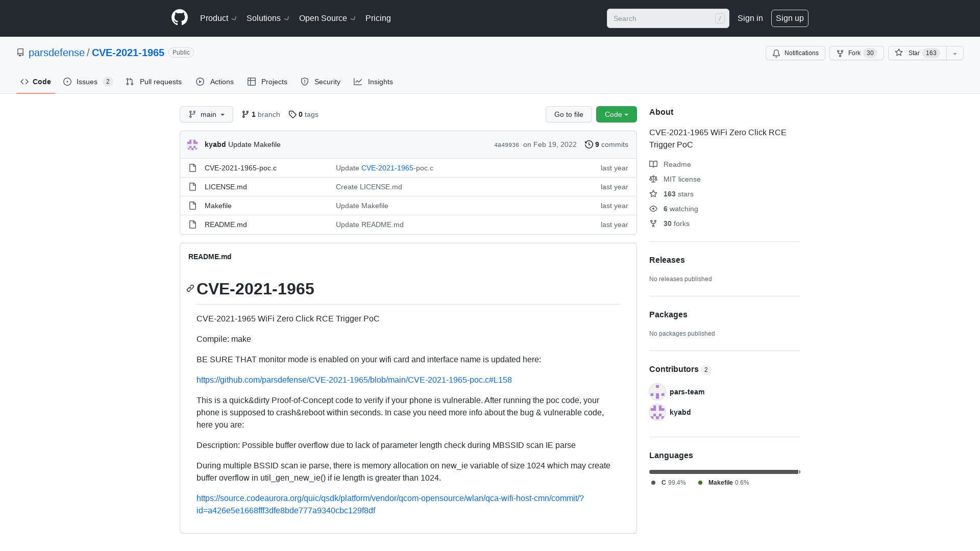Open the Makefile file
The width and height of the screenshot is (980, 551).
coord(218,206)
